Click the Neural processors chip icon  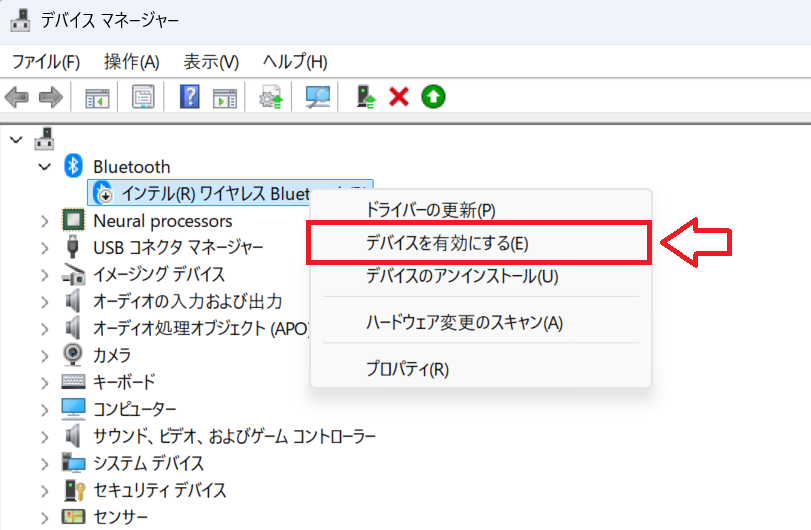point(73,220)
